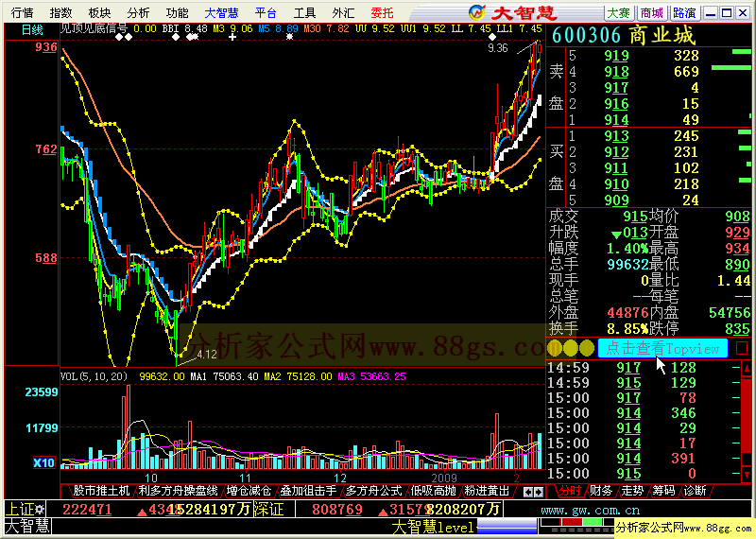Click the 内盘 value 54756
The width and height of the screenshot is (756, 539).
point(730,313)
